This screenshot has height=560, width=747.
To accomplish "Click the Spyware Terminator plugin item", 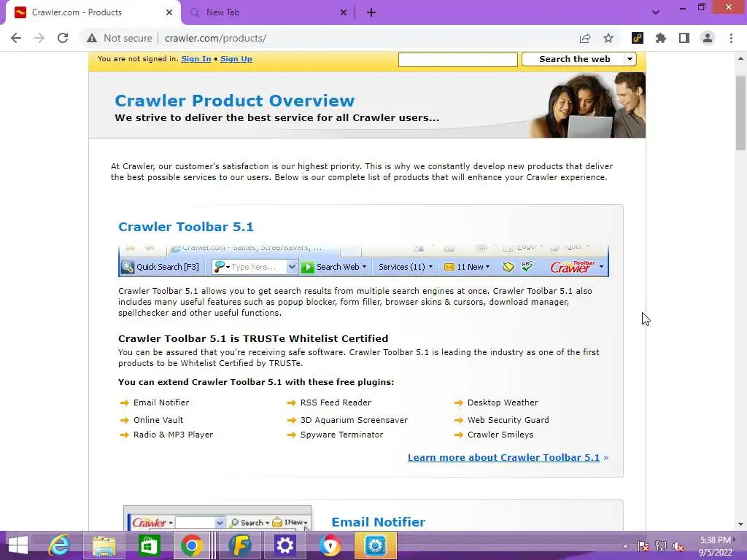I will (341, 435).
